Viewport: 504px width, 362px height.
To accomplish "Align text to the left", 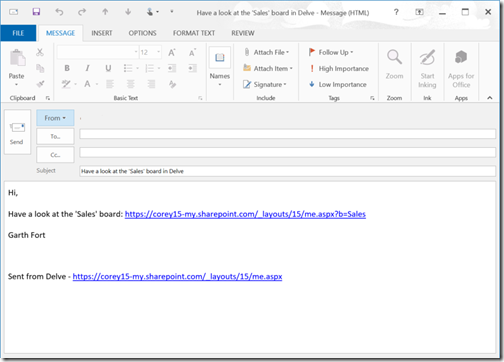I will 110,84.
